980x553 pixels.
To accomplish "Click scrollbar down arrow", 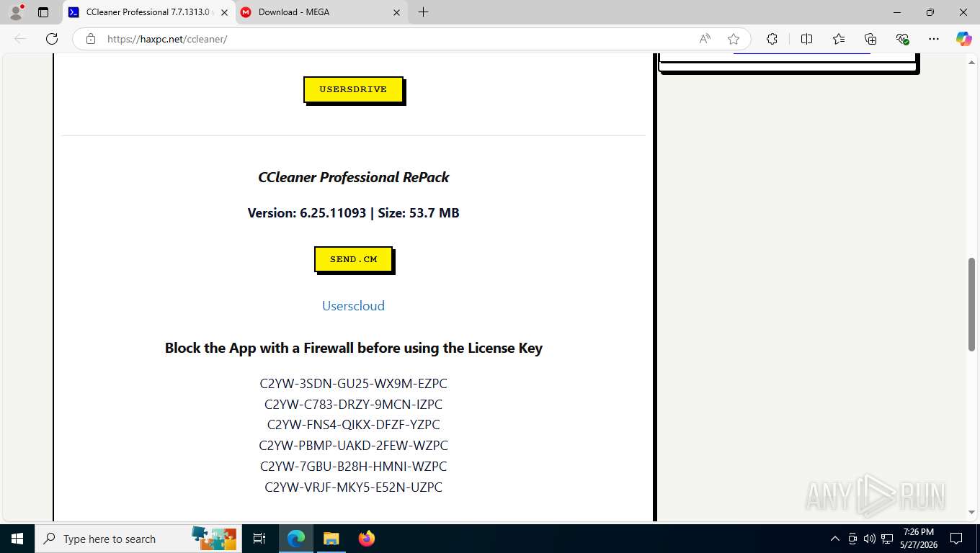I will pyautogui.click(x=972, y=513).
